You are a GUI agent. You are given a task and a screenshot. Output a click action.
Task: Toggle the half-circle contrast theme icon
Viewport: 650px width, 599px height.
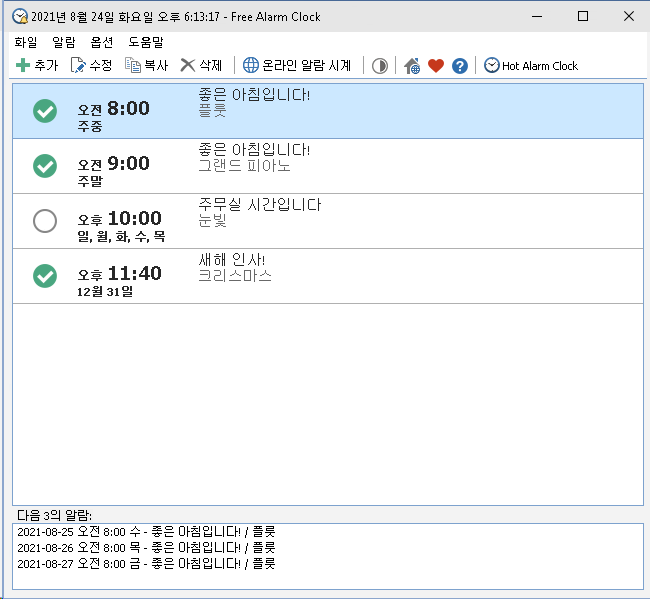(x=379, y=66)
